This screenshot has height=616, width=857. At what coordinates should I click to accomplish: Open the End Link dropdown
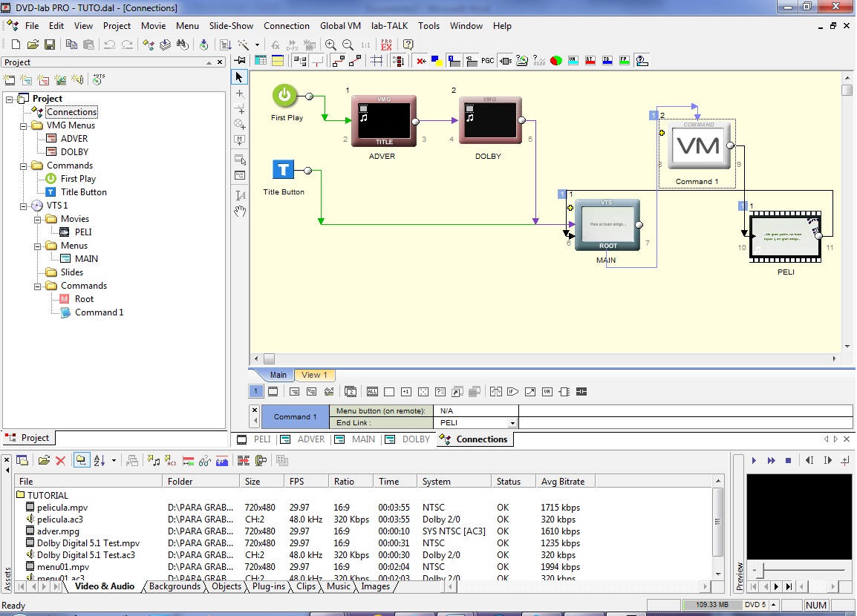[x=512, y=423]
